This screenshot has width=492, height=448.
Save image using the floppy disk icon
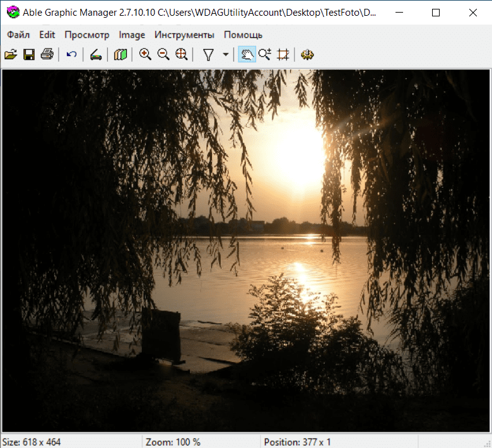coord(29,55)
